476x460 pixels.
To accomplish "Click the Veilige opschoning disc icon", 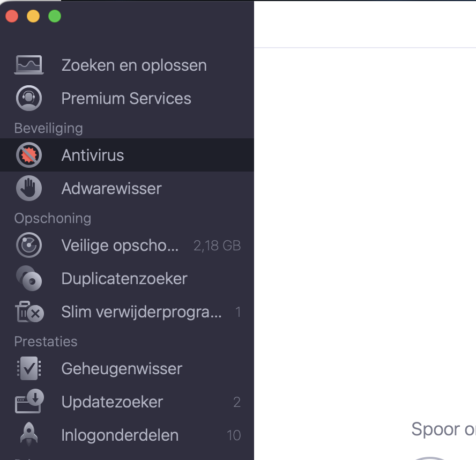I will pyautogui.click(x=29, y=245).
